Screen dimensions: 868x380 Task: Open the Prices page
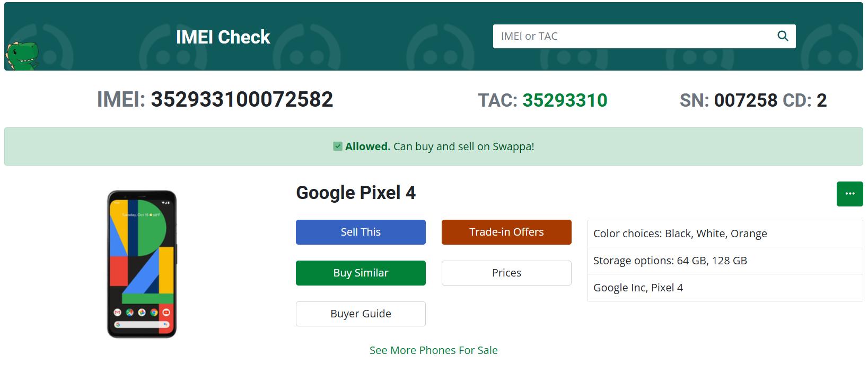pyautogui.click(x=506, y=273)
